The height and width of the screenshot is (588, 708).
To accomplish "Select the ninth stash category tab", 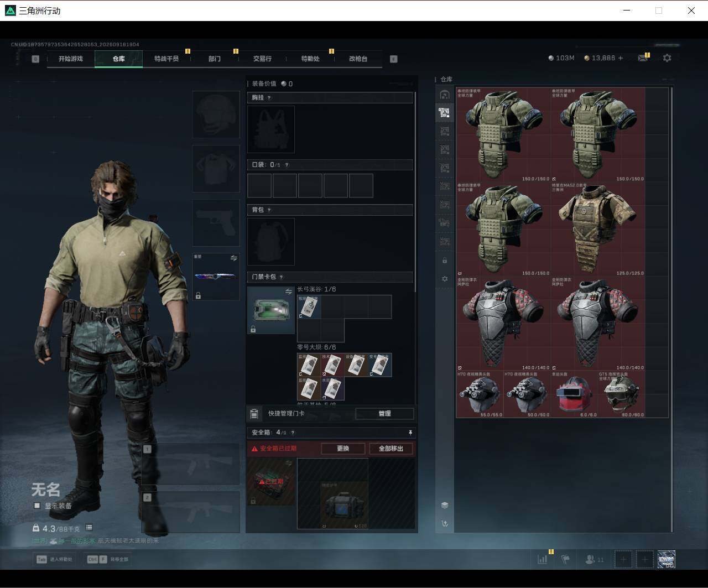I will (x=445, y=242).
